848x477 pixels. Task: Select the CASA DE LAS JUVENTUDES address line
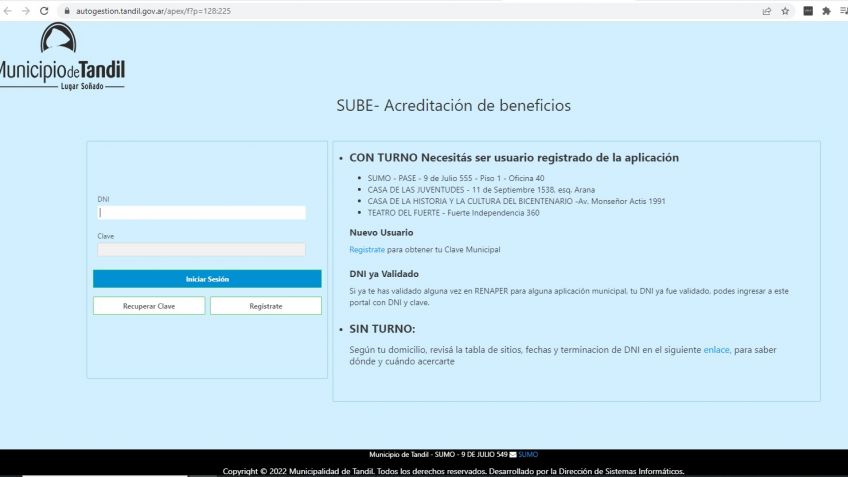pyautogui.click(x=481, y=190)
